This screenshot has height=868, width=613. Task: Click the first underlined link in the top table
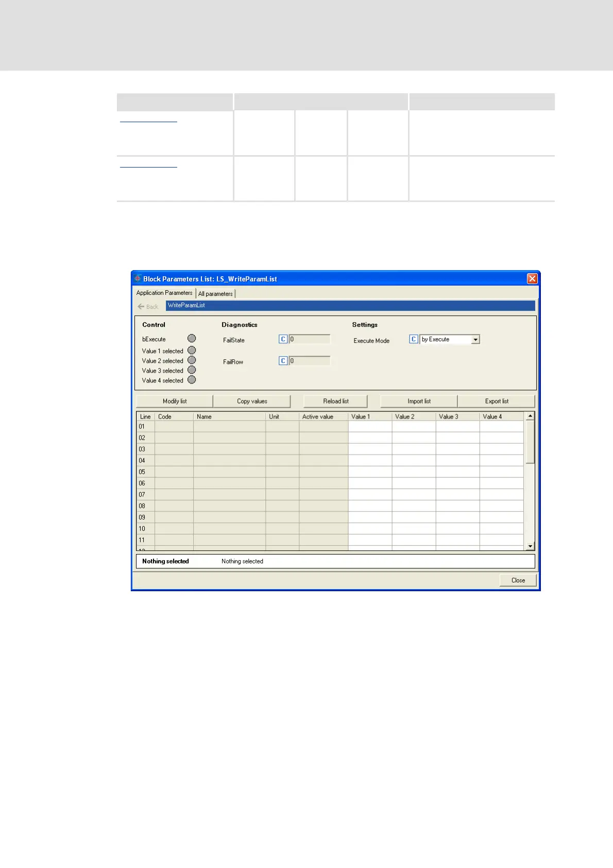pyautogui.click(x=148, y=120)
